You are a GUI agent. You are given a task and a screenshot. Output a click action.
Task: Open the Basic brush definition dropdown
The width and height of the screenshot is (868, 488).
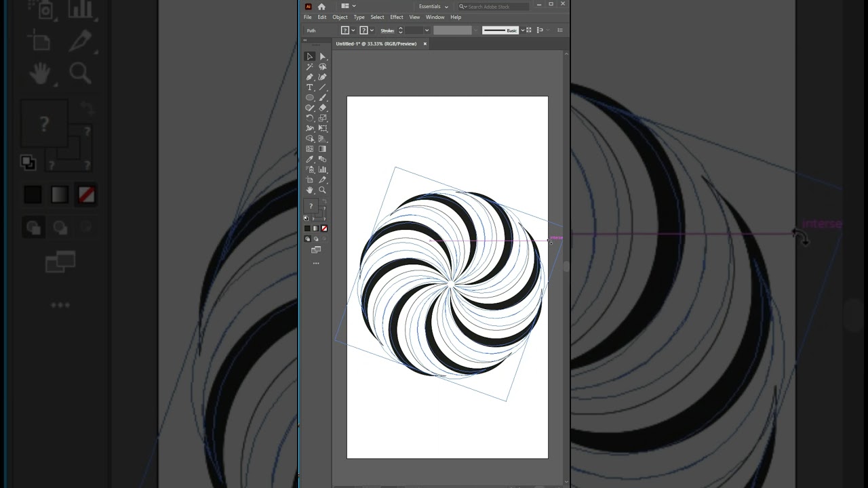522,30
